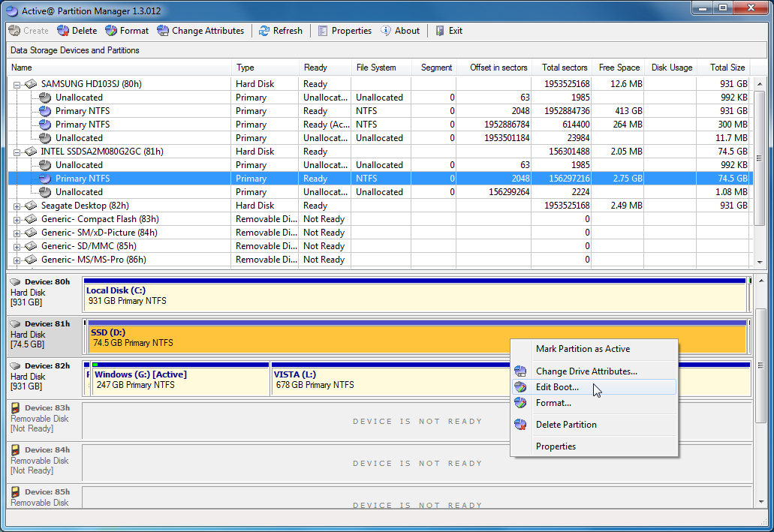This screenshot has height=532, width=774.
Task: Collapse the SAMSUNG HD103SJ device tree
Action: (x=17, y=83)
